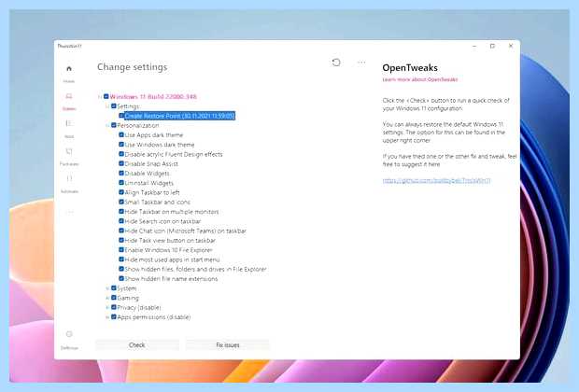Expand the Privacy (disable) tree node

107,307
